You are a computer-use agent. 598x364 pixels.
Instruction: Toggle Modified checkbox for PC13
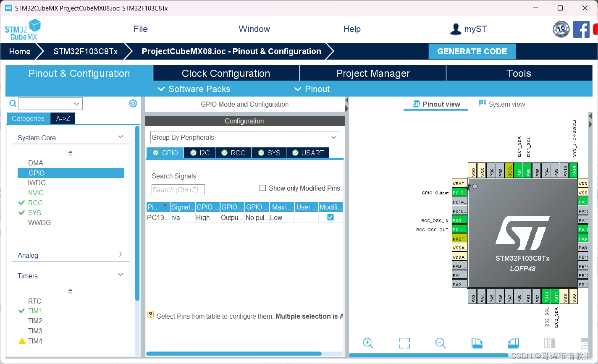click(x=330, y=217)
